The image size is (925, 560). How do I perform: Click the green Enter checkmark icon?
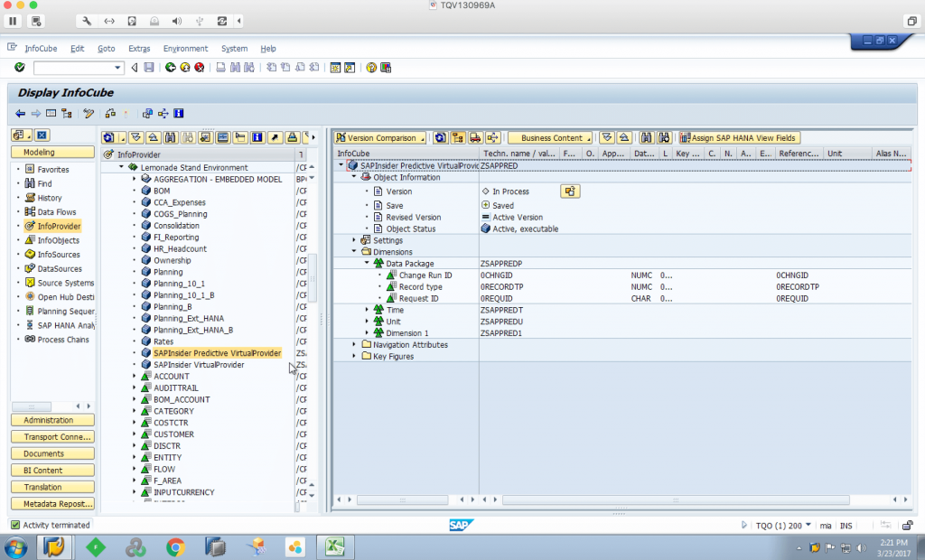coord(20,67)
